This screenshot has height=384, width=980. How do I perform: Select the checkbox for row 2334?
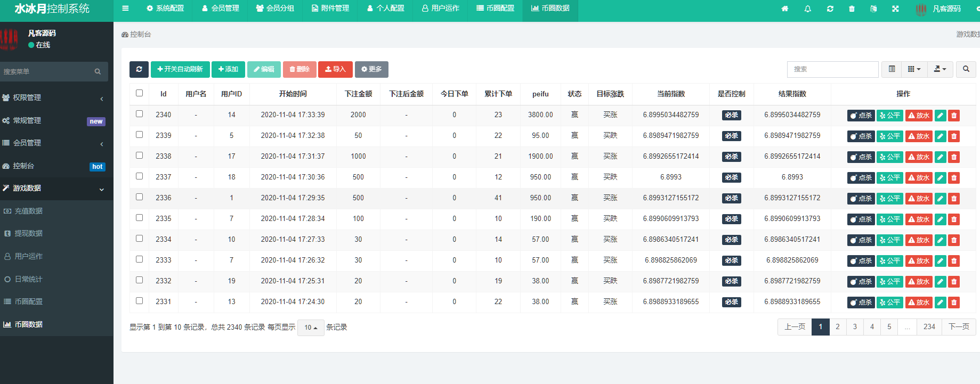(140, 239)
